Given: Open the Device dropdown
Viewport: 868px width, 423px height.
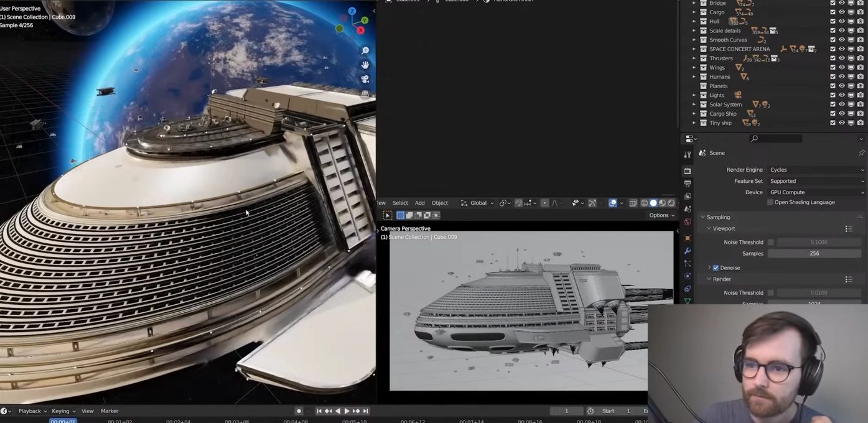Looking at the screenshot, I should (x=816, y=192).
